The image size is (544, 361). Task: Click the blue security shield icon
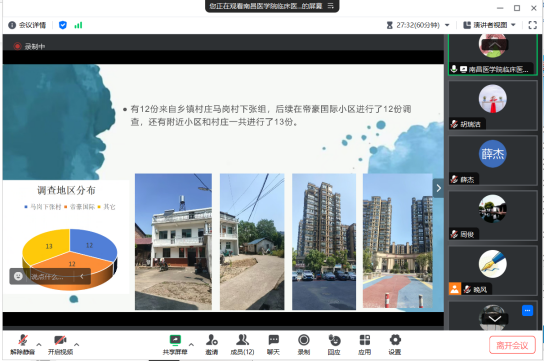point(63,25)
